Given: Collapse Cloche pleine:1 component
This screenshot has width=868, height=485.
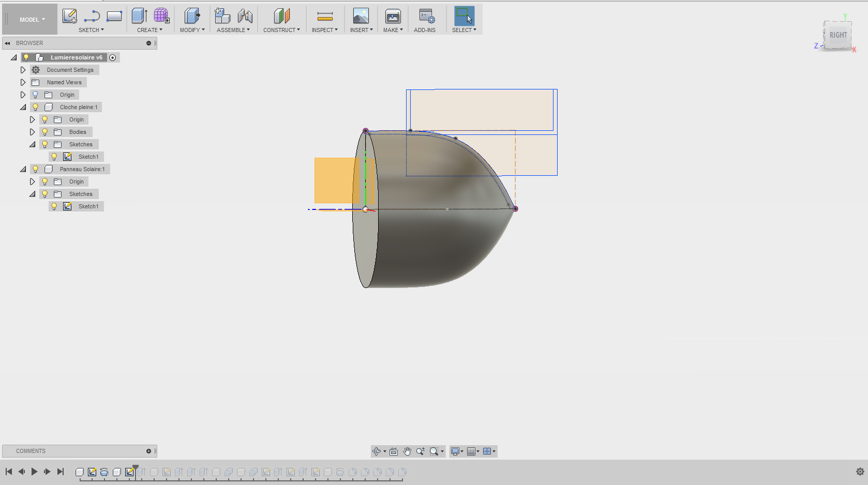Looking at the screenshot, I should coord(23,107).
